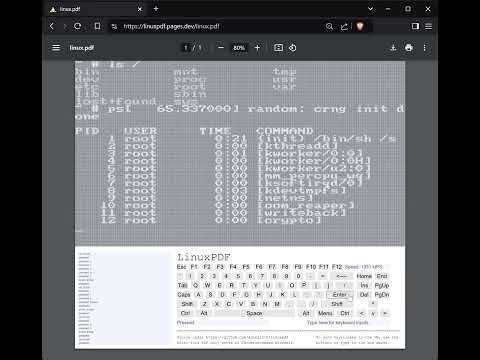Go back in the browser

[52, 26]
